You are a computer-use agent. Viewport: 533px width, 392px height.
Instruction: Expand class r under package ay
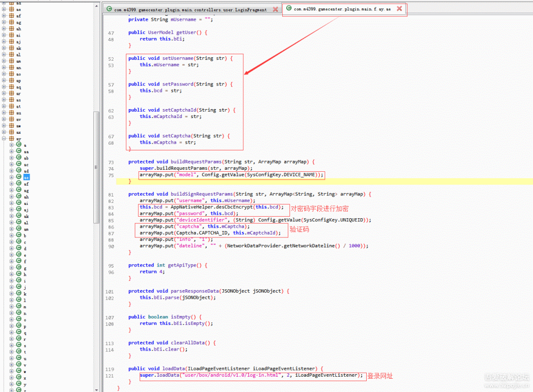pyautogui.click(x=11, y=338)
